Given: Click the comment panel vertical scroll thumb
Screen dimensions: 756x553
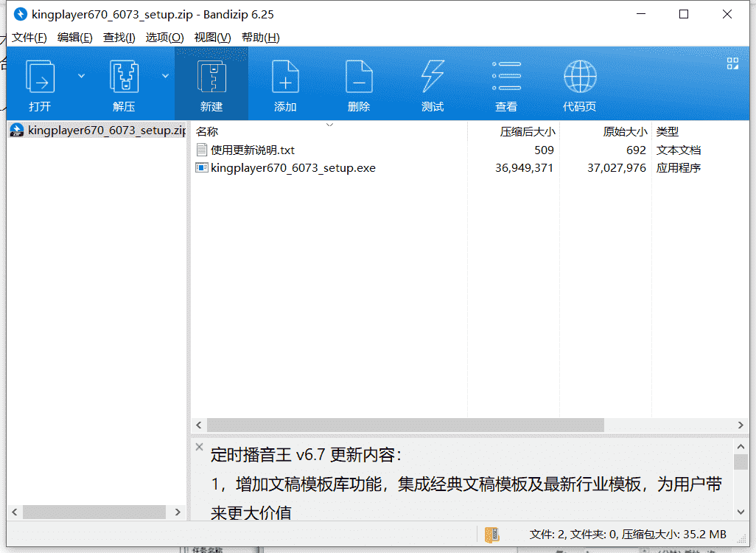Looking at the screenshot, I should coord(741,462).
